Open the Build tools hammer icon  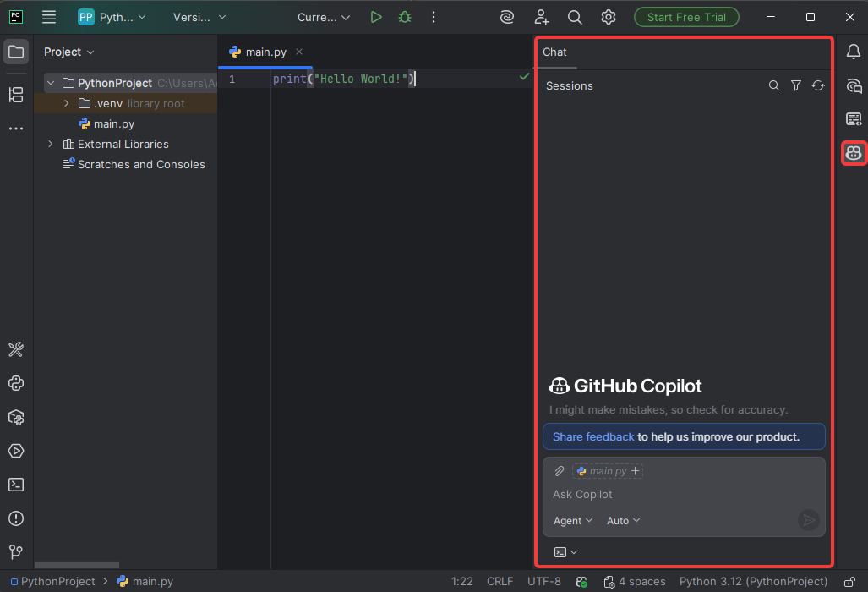pyautogui.click(x=16, y=349)
